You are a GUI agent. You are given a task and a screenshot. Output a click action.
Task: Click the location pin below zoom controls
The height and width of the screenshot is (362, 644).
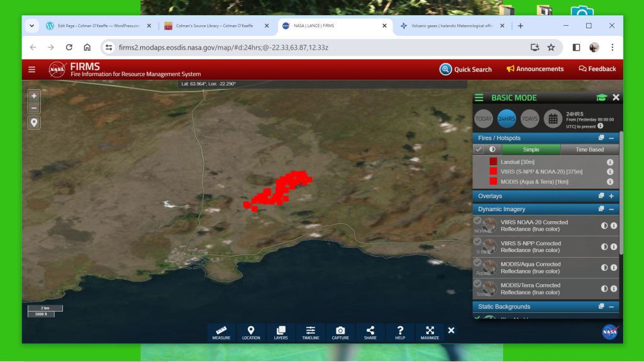34,122
